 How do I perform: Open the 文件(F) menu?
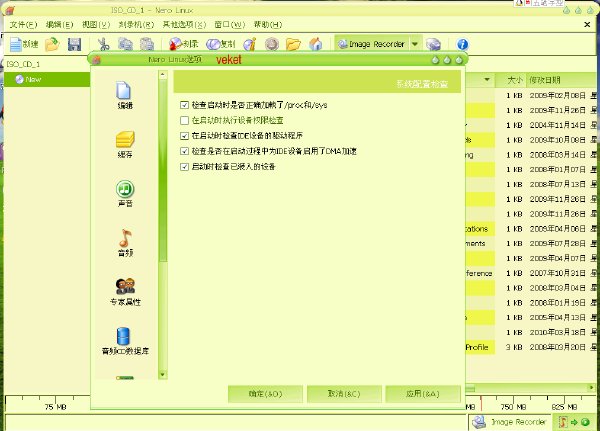click(23, 24)
